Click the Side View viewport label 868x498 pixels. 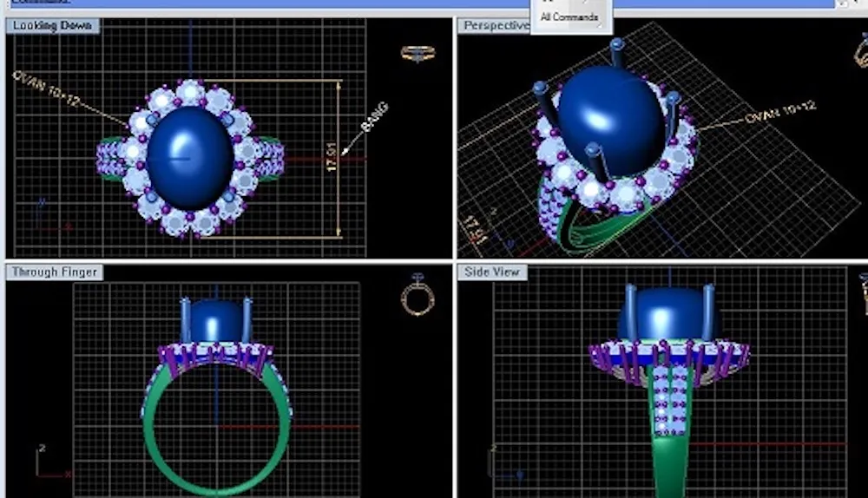[492, 272]
